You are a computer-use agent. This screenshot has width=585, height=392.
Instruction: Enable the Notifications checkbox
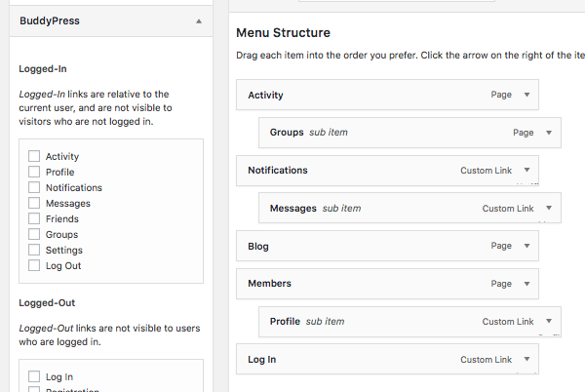34,187
